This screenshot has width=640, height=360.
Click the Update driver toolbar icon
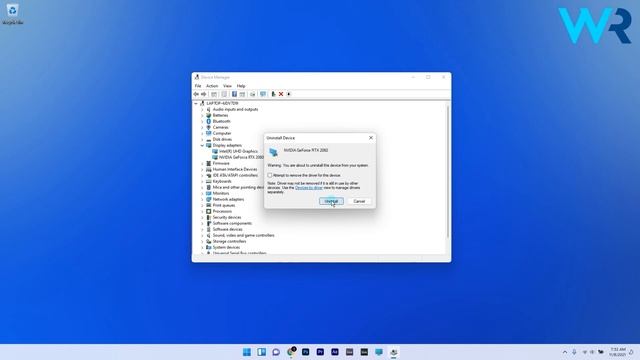(x=273, y=94)
